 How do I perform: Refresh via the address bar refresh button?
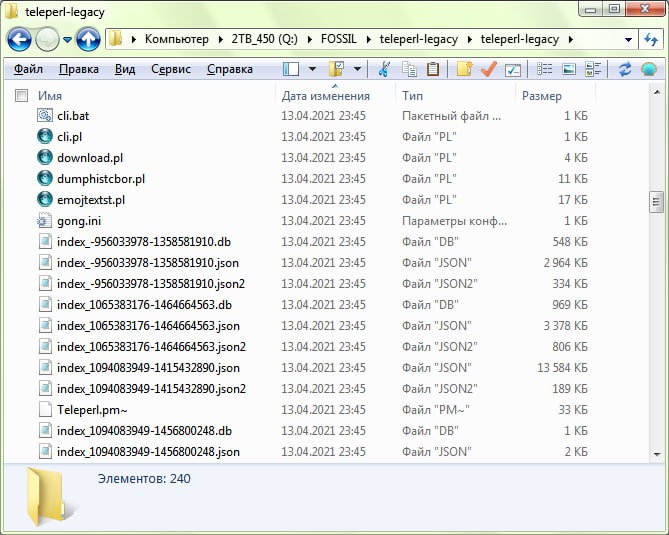pos(651,40)
